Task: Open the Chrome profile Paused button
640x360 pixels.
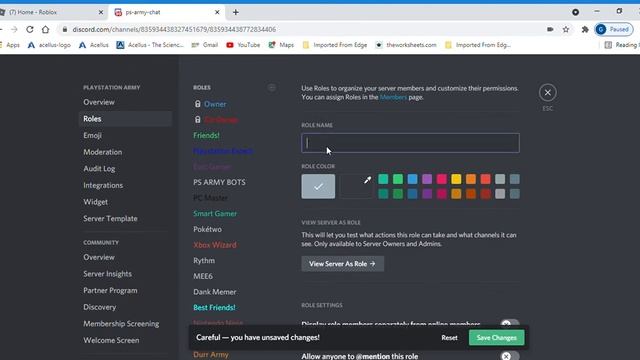Action: click(614, 29)
